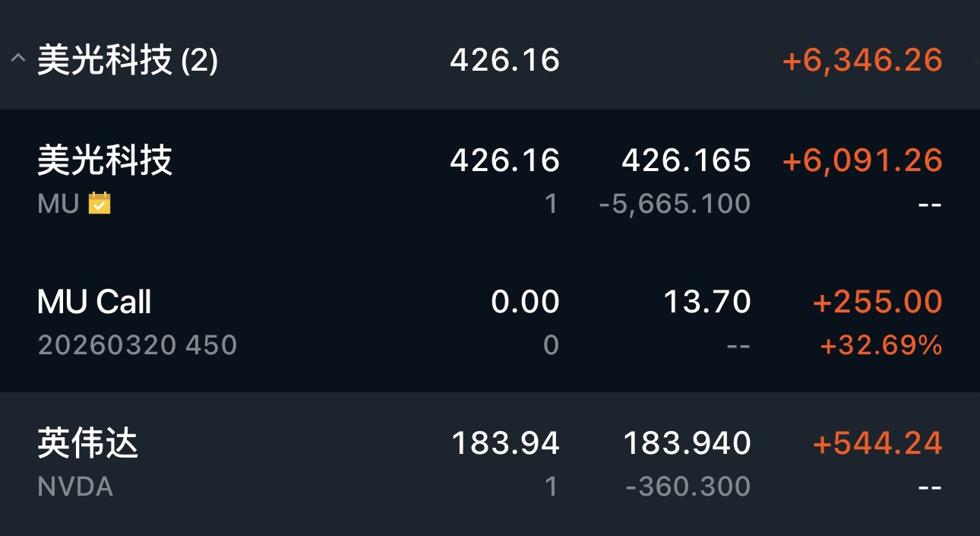Click the +32.69% return percentage
Viewport: 980px width, 536px height.
coord(880,346)
